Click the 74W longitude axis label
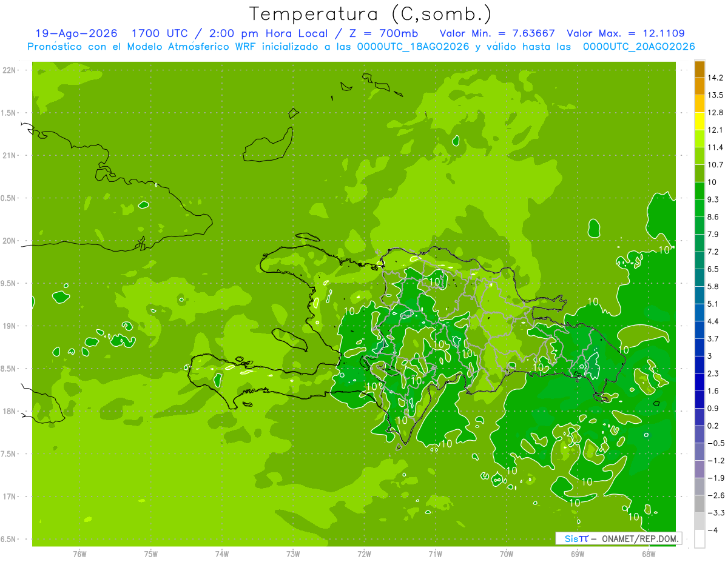Image resolution: width=728 pixels, height=562 pixels. 222,554
